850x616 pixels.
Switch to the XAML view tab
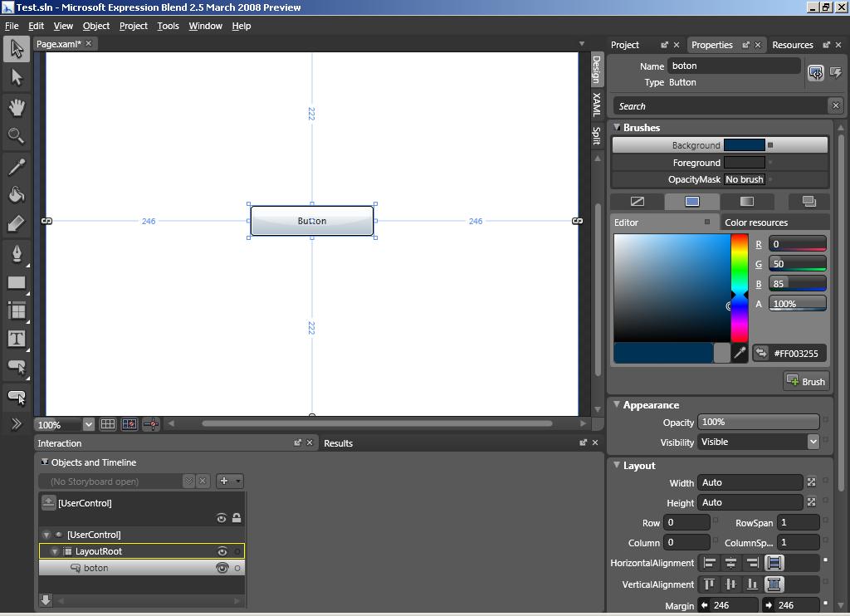tap(597, 105)
